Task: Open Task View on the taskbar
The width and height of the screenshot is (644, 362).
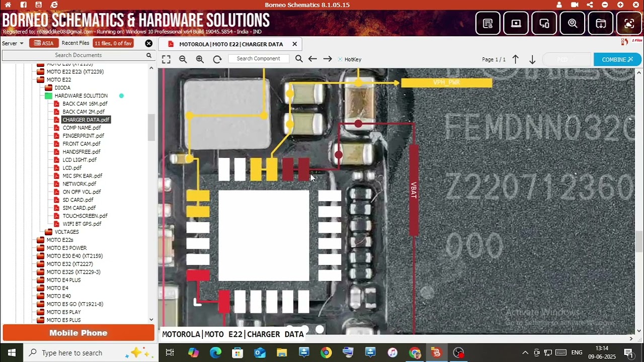Action: point(170,352)
